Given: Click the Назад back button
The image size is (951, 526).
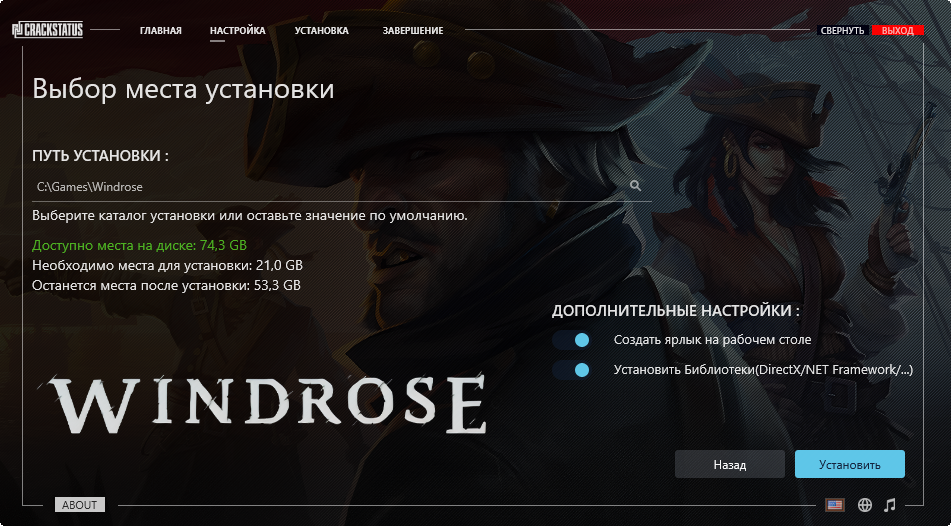Looking at the screenshot, I should (x=730, y=464).
